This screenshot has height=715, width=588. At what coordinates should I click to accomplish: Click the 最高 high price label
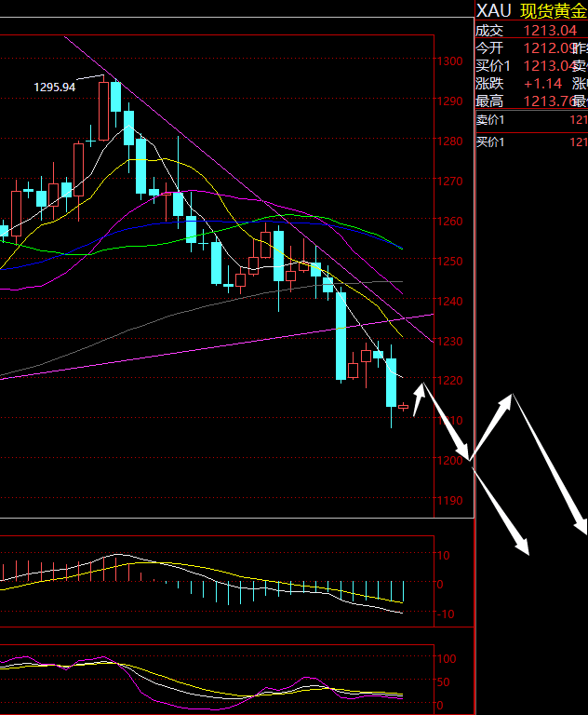coord(489,101)
